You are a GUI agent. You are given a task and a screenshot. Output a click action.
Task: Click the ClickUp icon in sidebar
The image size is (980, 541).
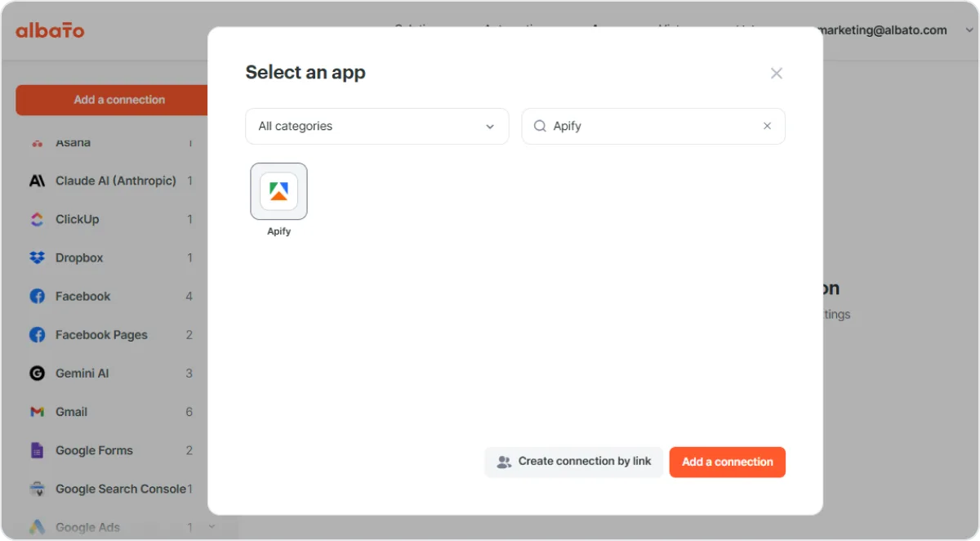pyautogui.click(x=37, y=220)
